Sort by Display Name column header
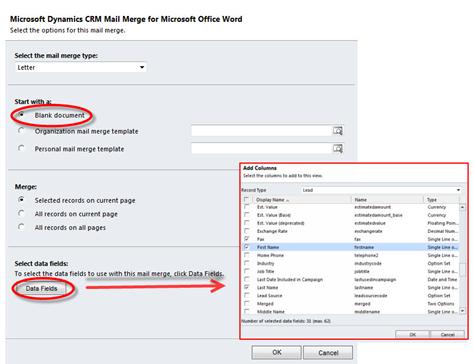 click(x=272, y=200)
